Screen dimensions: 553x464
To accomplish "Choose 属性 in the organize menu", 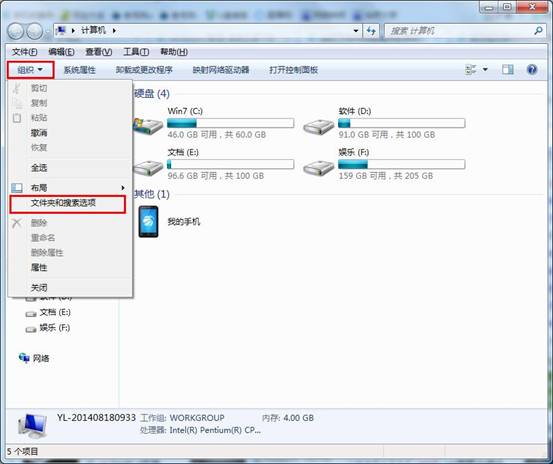I will click(x=39, y=268).
